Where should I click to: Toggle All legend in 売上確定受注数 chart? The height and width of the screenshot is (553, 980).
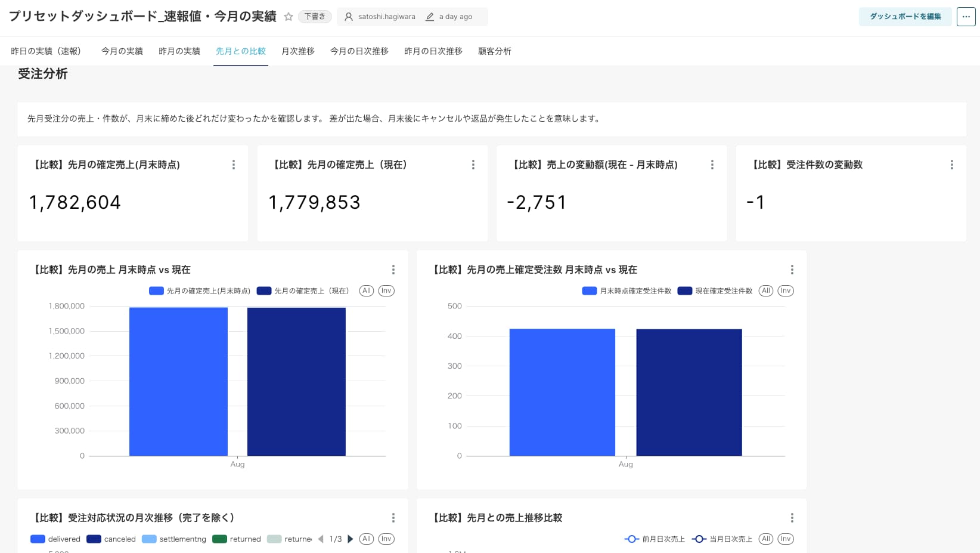pyautogui.click(x=766, y=291)
